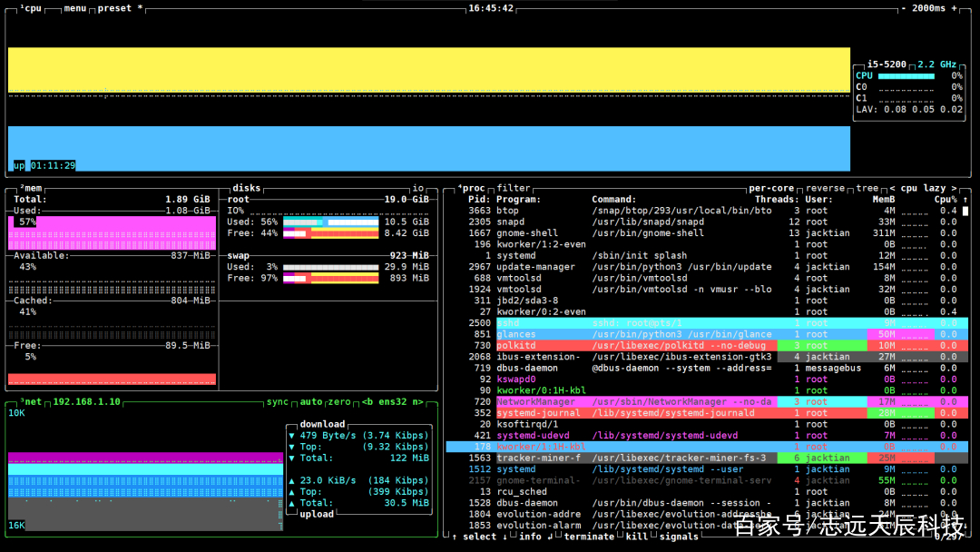The height and width of the screenshot is (552, 980).
Task: Select the proc box label
Action: [471, 188]
